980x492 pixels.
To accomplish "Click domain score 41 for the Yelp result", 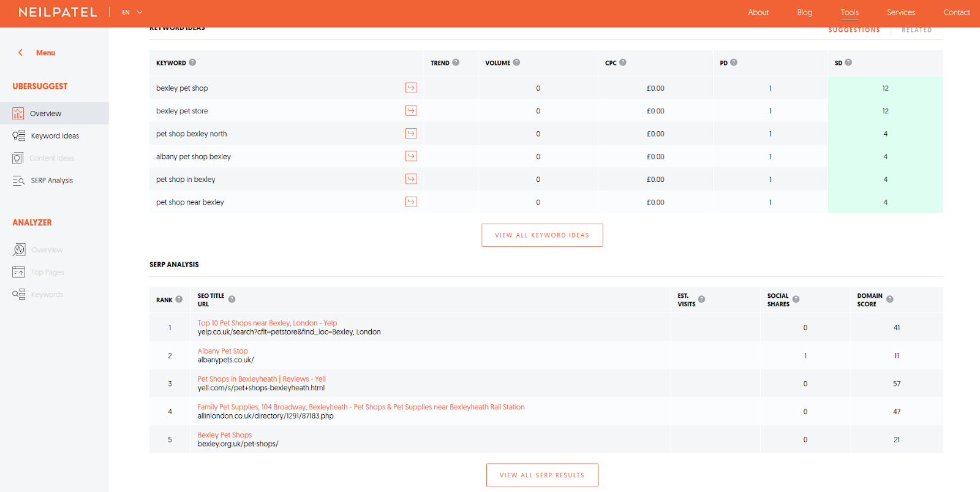I will [x=897, y=328].
